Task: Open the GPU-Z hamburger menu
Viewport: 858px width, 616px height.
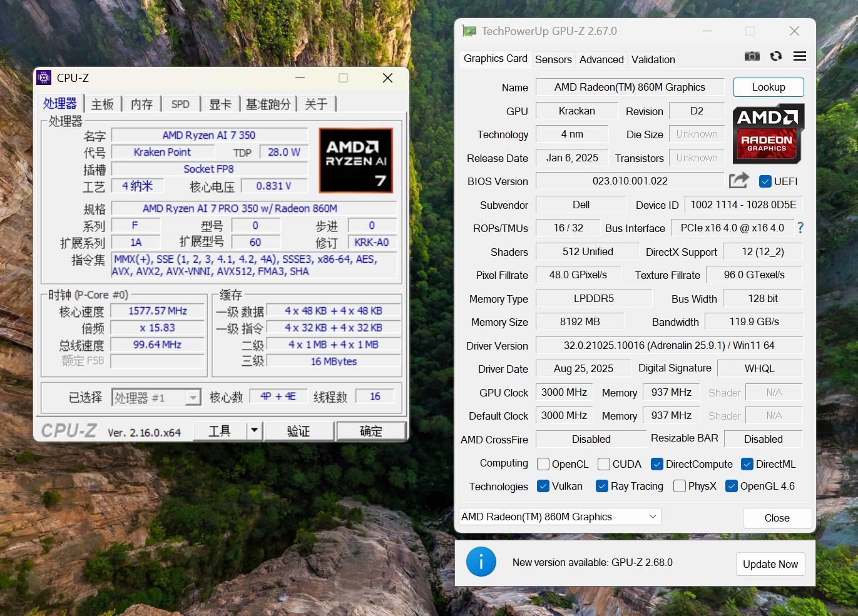Action: tap(800, 56)
